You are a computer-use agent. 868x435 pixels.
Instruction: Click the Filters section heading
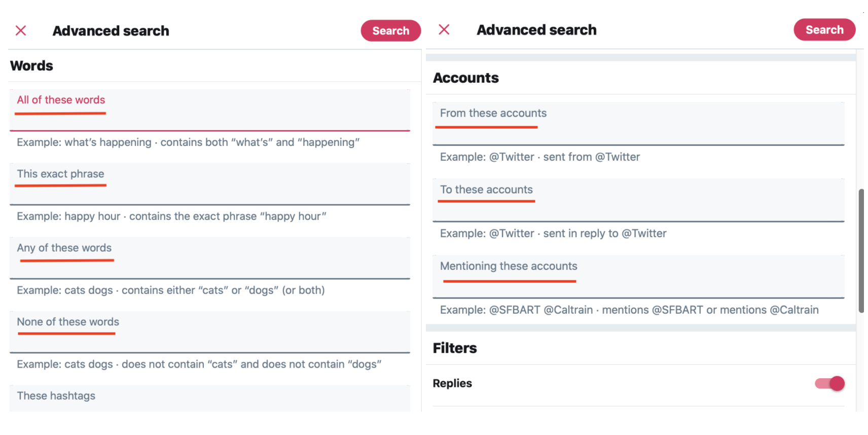tap(455, 348)
